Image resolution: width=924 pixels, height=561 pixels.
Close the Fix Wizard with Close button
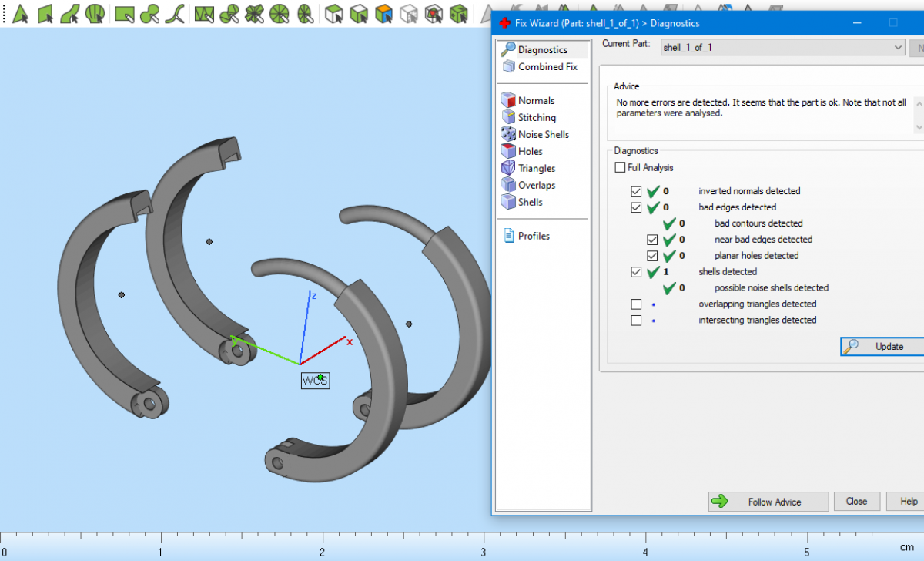tap(856, 502)
